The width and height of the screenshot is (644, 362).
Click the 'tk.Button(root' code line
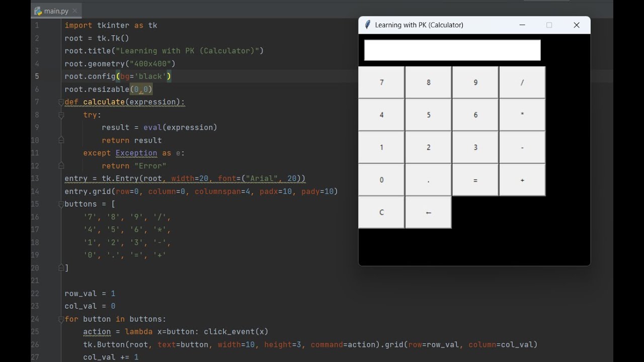310,344
